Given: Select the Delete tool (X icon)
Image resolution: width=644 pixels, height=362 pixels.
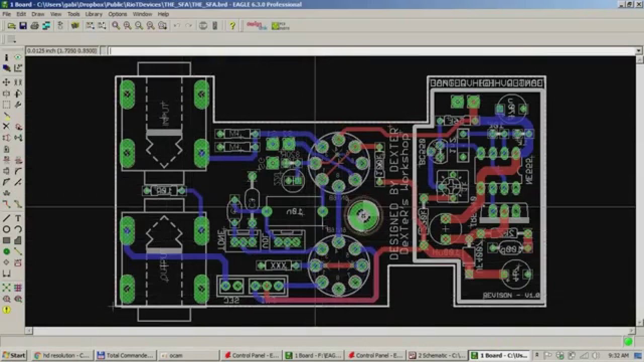Looking at the screenshot, I should [7, 126].
